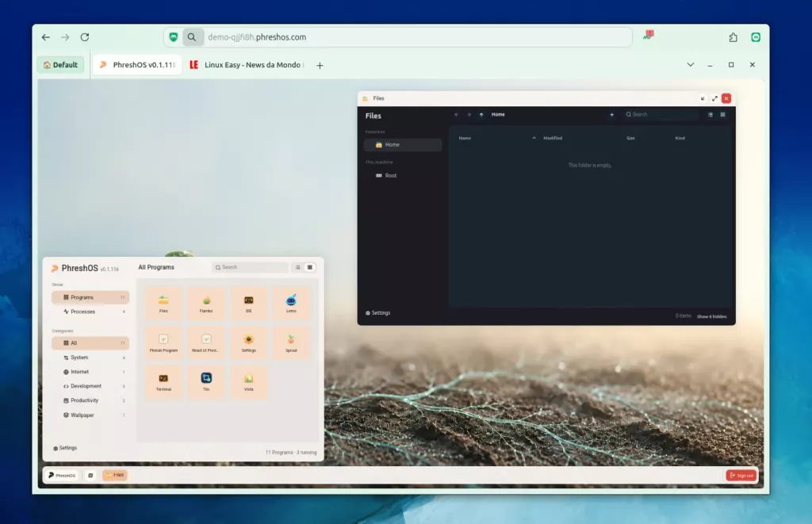Filter programs by Wallpaper category
Screen dimensions: 812x524
coord(90,415)
